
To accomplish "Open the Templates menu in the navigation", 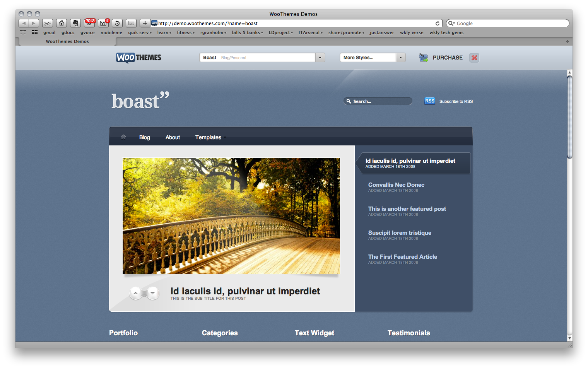I will point(209,137).
